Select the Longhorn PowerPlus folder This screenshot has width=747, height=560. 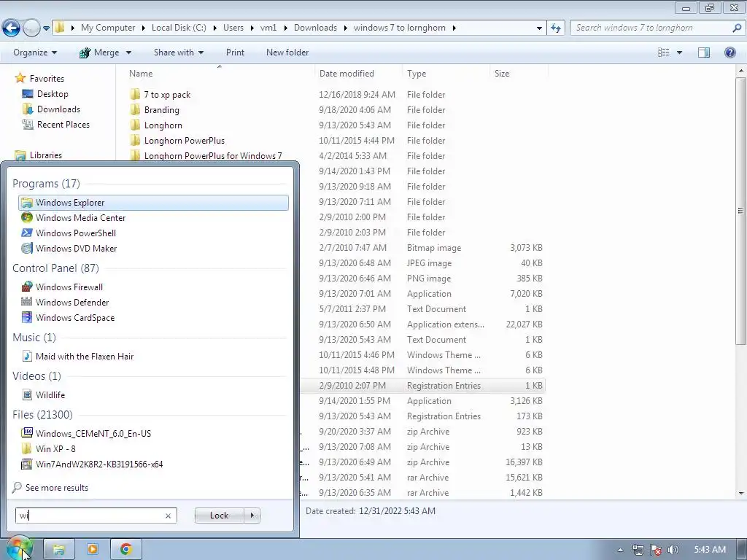(x=185, y=141)
